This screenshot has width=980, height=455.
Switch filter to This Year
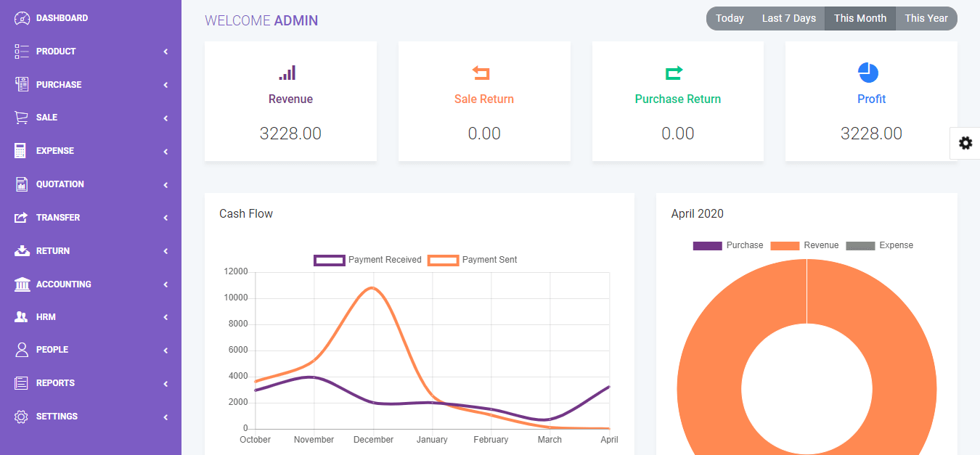coord(926,18)
